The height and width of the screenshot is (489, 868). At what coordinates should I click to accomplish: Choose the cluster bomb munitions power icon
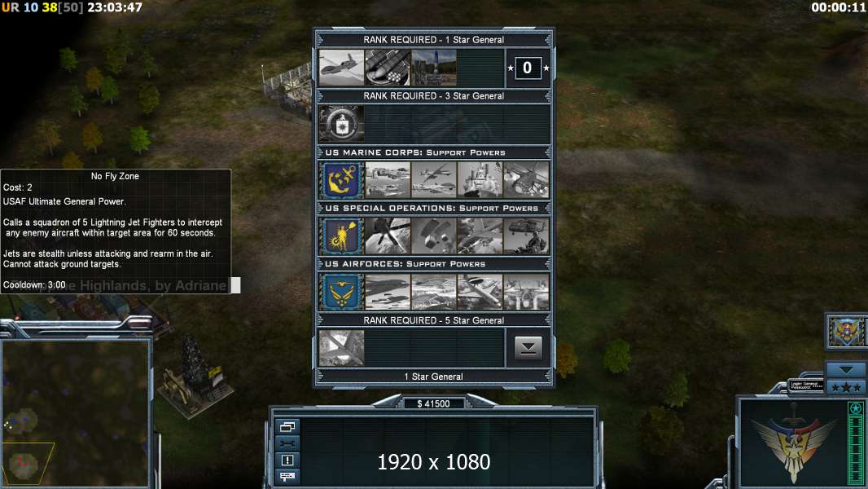click(x=388, y=68)
